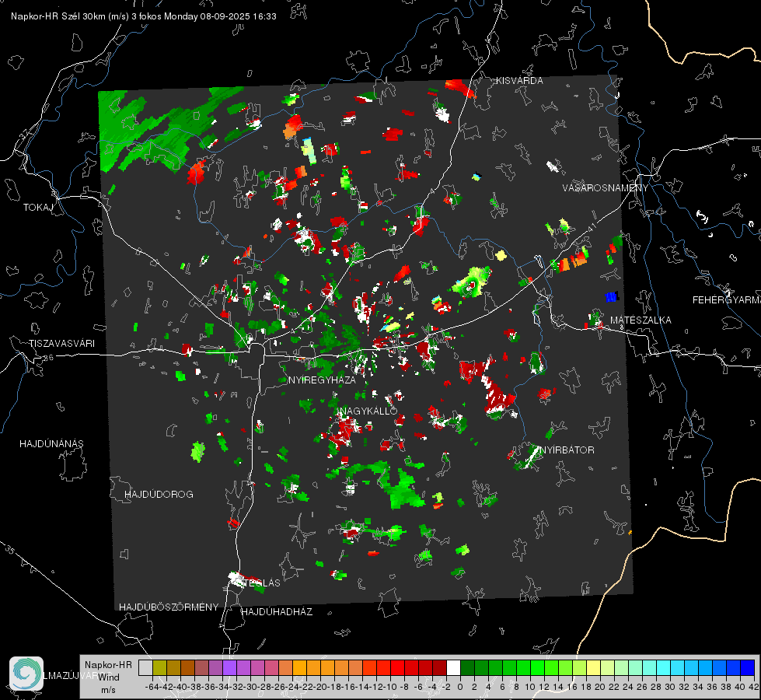This screenshot has width=761, height=700.
Task: Click the Napkor-HR title timestamp text
Action: point(144,16)
